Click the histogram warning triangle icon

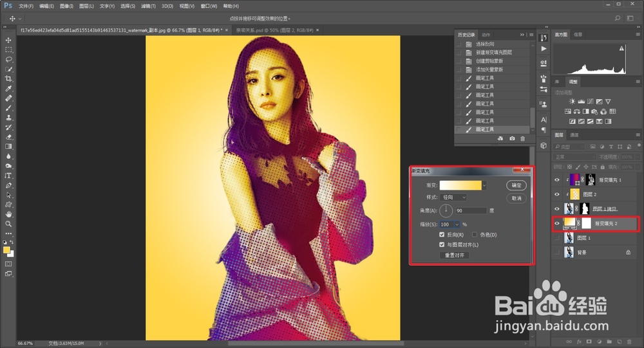[x=621, y=48]
